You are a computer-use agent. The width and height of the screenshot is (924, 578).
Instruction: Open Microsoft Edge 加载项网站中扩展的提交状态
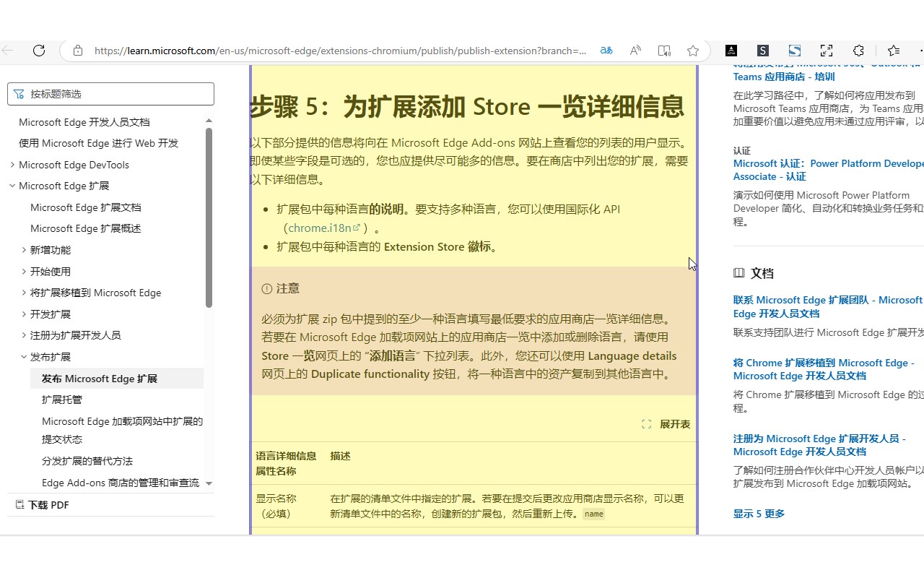coord(122,430)
